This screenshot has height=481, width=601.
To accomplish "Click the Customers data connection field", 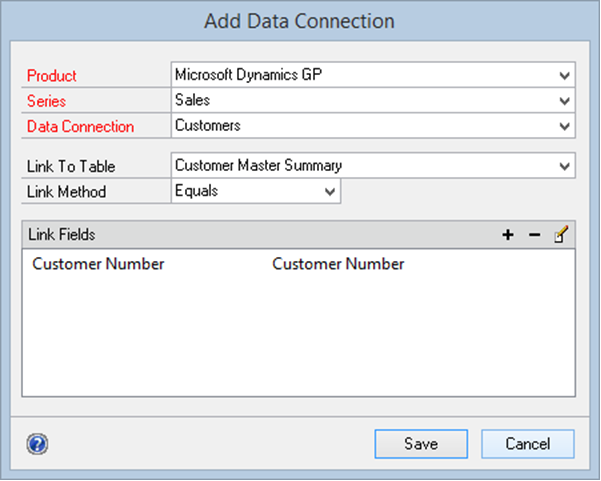I will pos(373,126).
